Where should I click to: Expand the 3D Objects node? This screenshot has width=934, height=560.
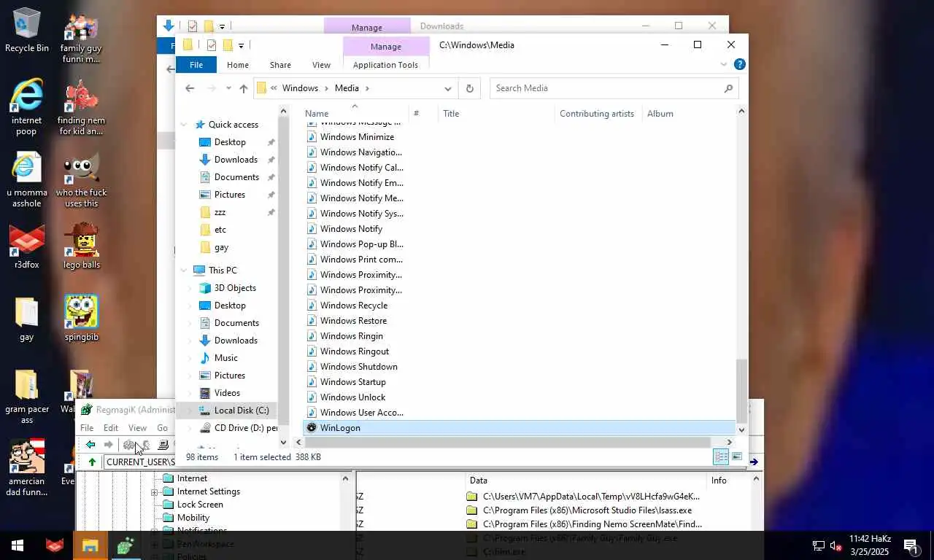[x=190, y=288]
